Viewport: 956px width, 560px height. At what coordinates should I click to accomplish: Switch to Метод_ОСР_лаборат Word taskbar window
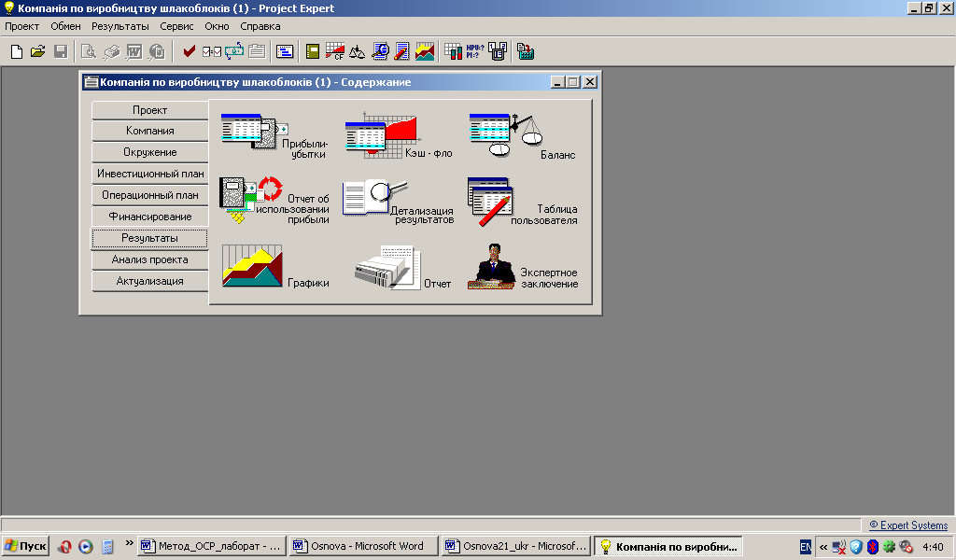[x=212, y=546]
